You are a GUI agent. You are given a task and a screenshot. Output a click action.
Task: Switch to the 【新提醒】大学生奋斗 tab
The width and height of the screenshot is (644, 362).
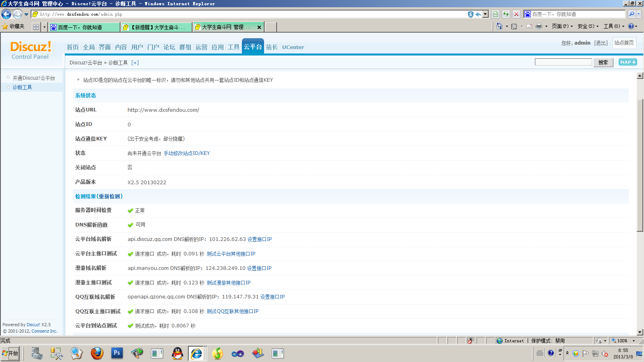click(x=157, y=27)
